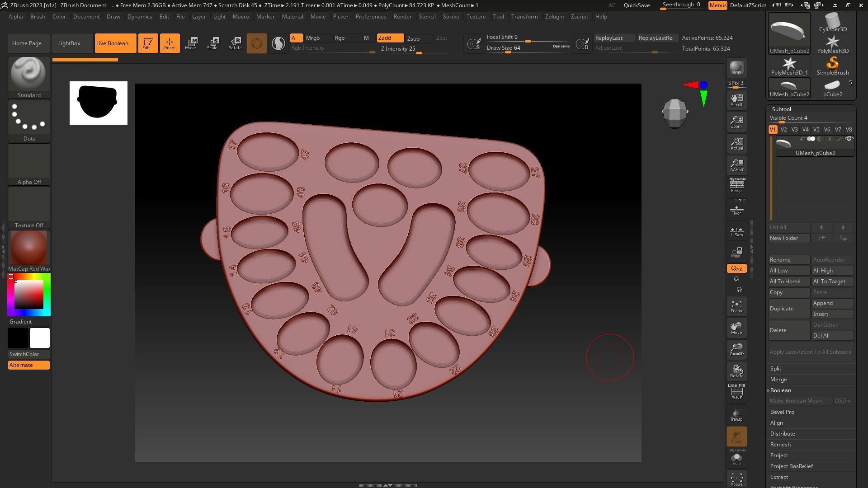Expand the Extract section
The image size is (868, 488).
tap(779, 477)
